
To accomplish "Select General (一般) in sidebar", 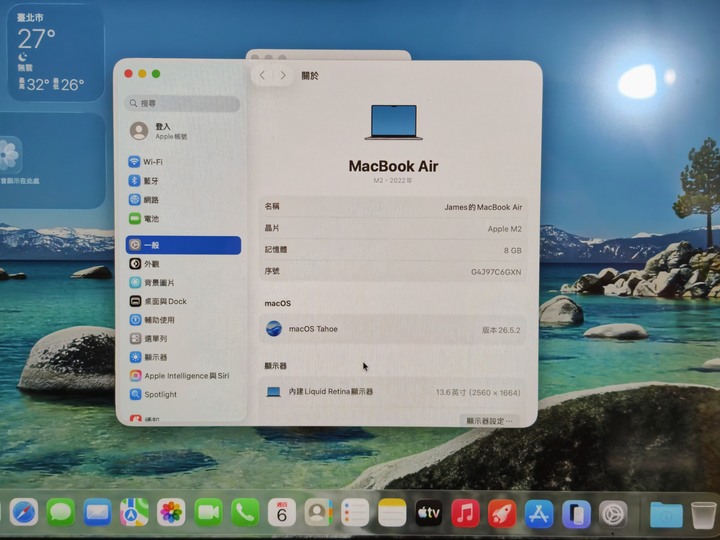I will click(x=183, y=245).
